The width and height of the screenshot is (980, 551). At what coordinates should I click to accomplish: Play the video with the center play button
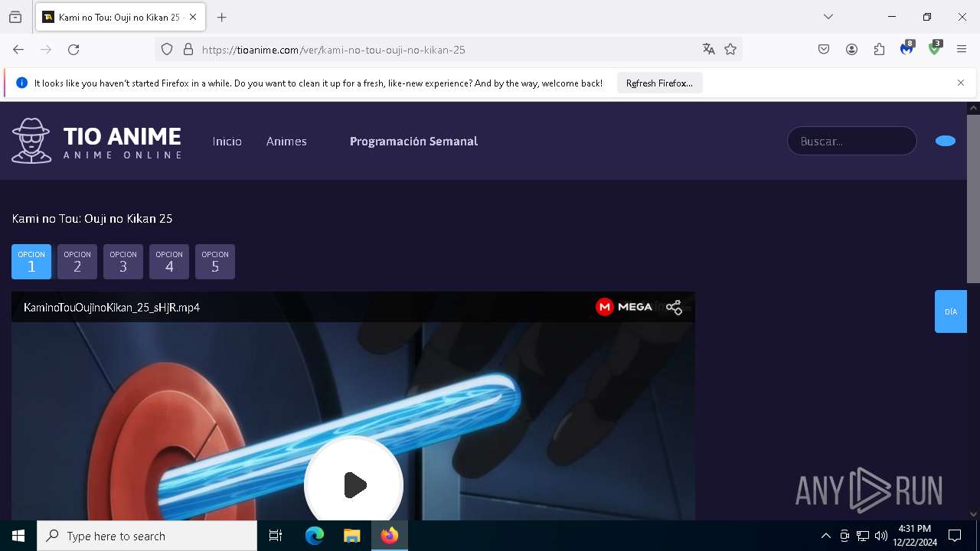point(354,485)
